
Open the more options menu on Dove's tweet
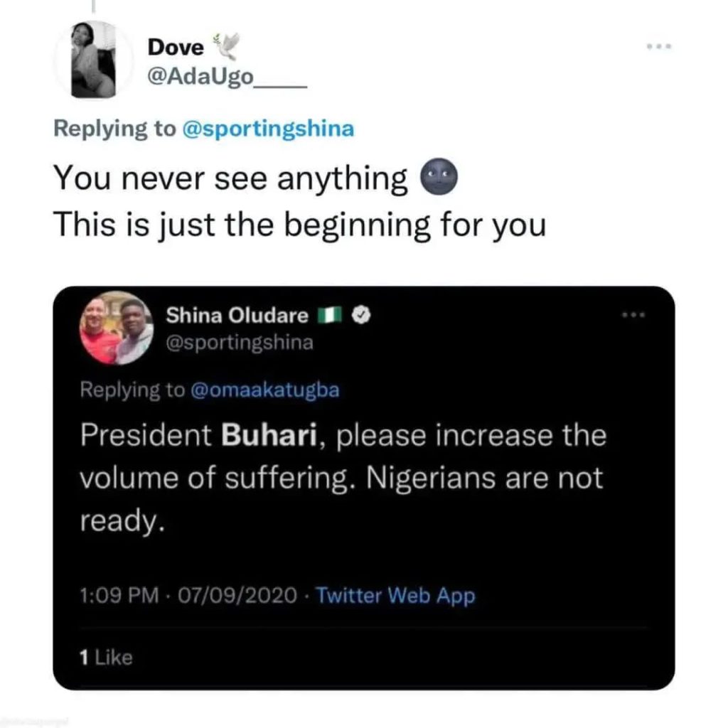pos(659,47)
